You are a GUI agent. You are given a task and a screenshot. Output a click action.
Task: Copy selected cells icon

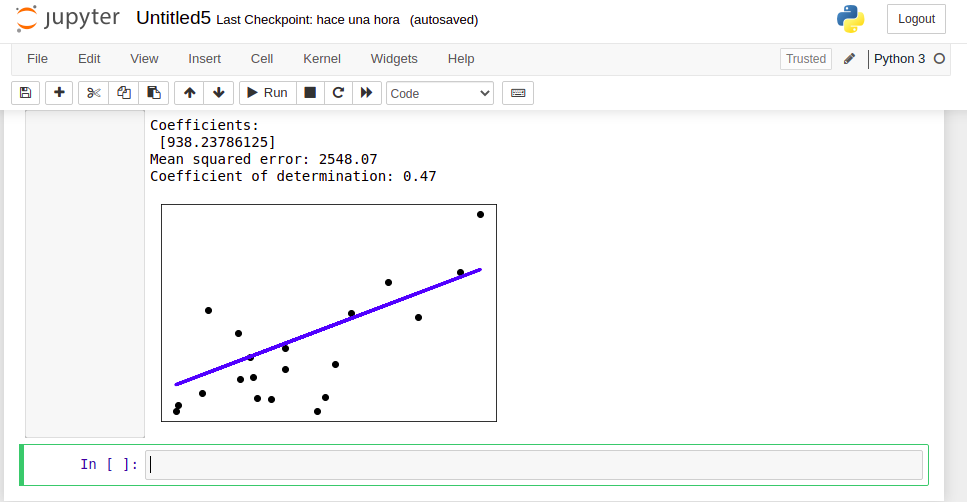[124, 93]
